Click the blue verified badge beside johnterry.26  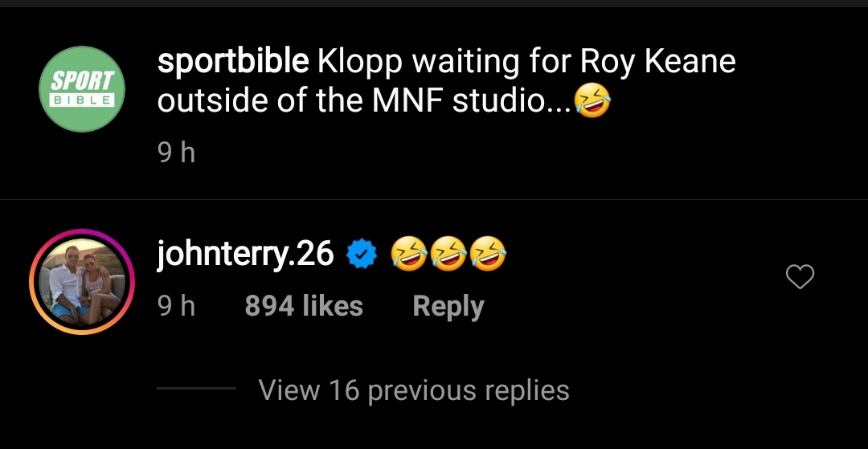[362, 255]
